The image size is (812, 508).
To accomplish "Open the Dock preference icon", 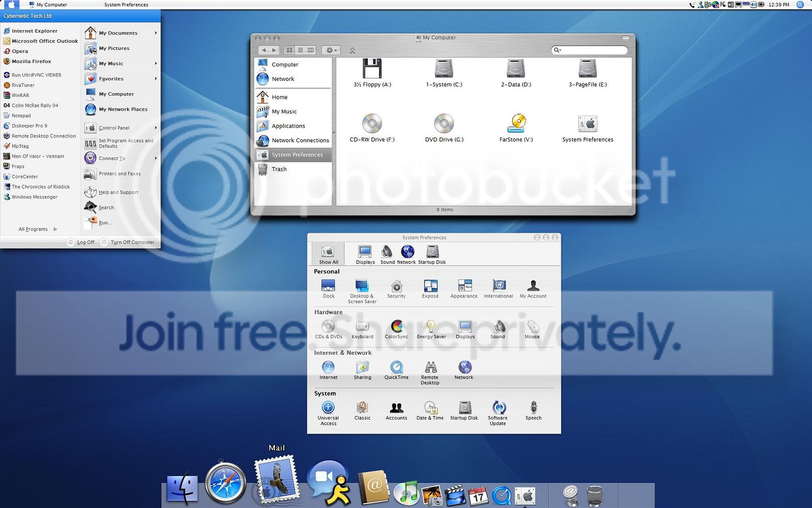I will click(328, 289).
